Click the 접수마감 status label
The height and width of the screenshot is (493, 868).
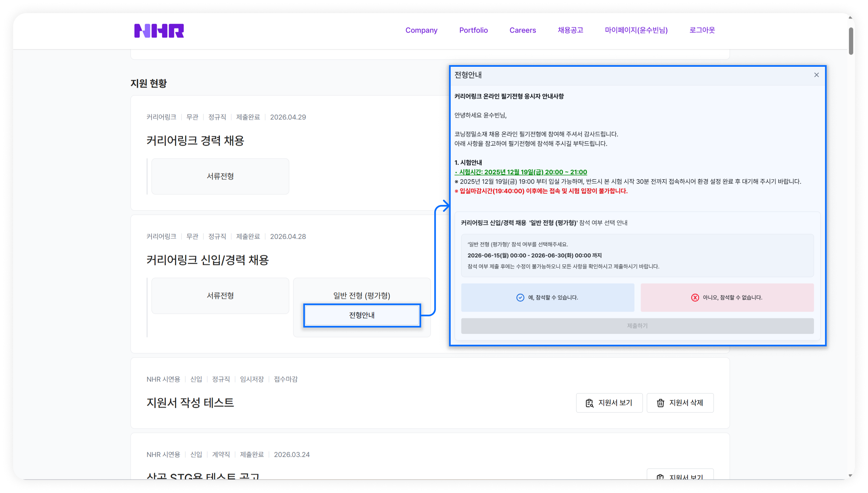pos(286,379)
